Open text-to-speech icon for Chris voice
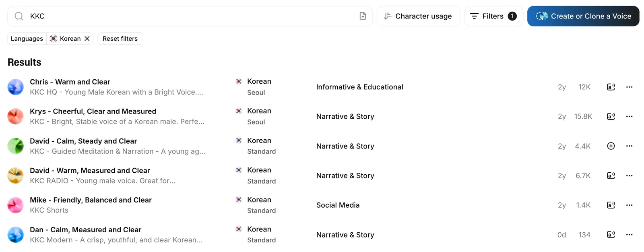Viewport: 644px width, 252px height. pos(611,87)
